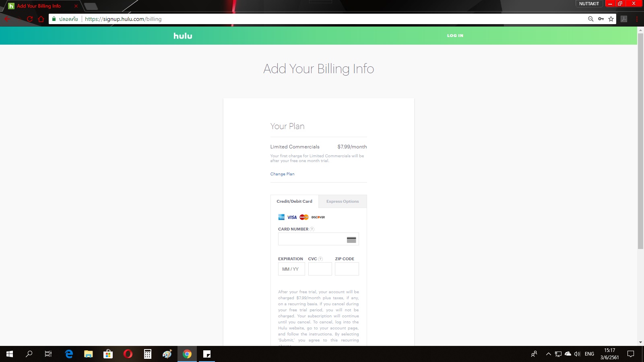
Task: Launch Microsoft Edge from the taskbar
Action: (69, 354)
